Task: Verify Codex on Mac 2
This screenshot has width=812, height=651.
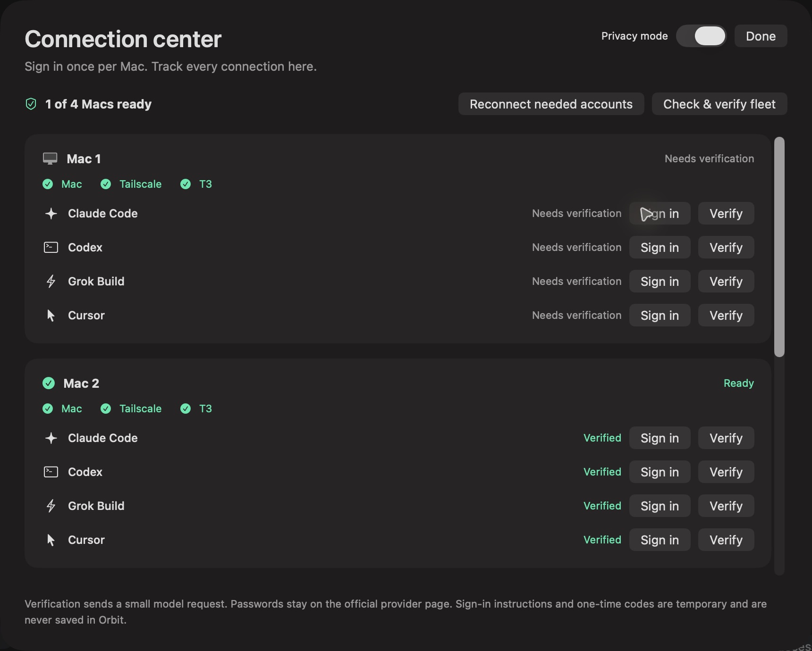Action: tap(726, 472)
